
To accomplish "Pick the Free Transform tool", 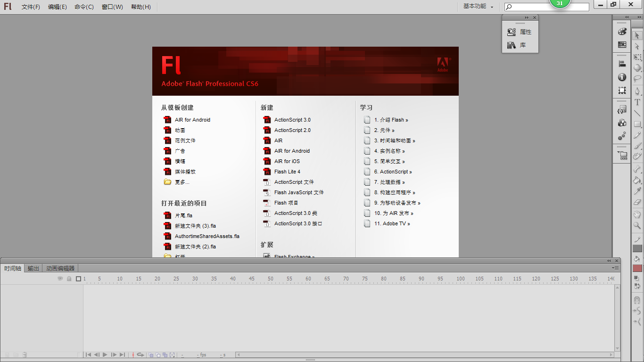I will [637, 57].
